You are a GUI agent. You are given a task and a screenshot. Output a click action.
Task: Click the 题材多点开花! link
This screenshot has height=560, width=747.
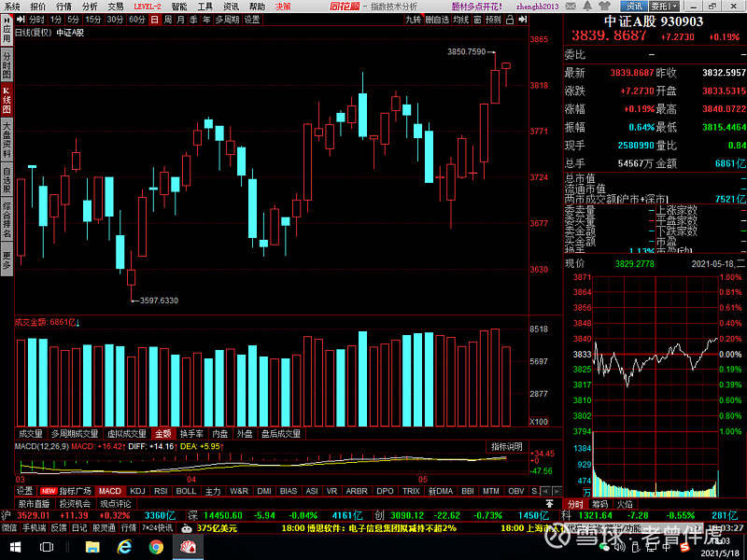(x=476, y=7)
